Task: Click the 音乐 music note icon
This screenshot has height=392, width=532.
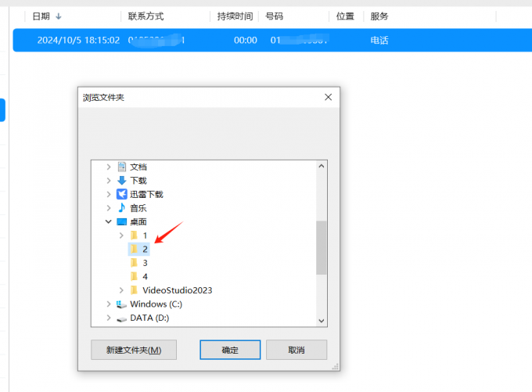Action: [x=121, y=207]
